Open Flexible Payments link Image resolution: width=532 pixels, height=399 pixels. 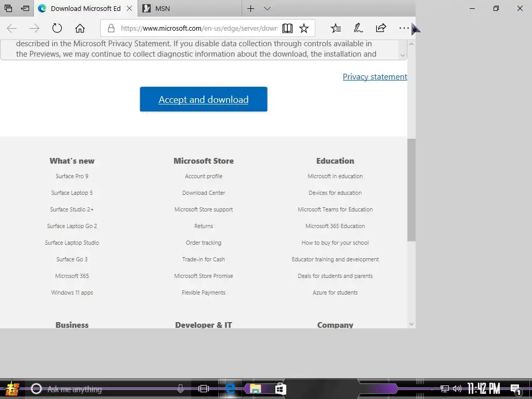pos(204,292)
